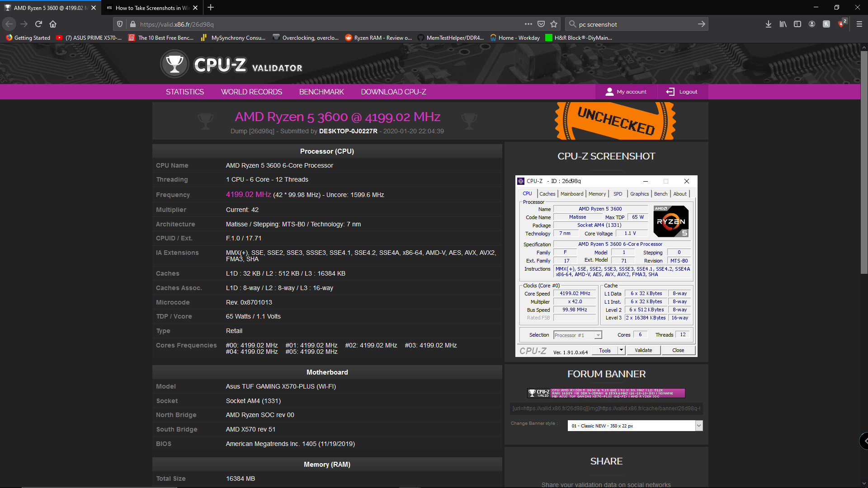Select the Caches tab in CPU-Z
Image resolution: width=868 pixels, height=488 pixels.
[x=547, y=194]
